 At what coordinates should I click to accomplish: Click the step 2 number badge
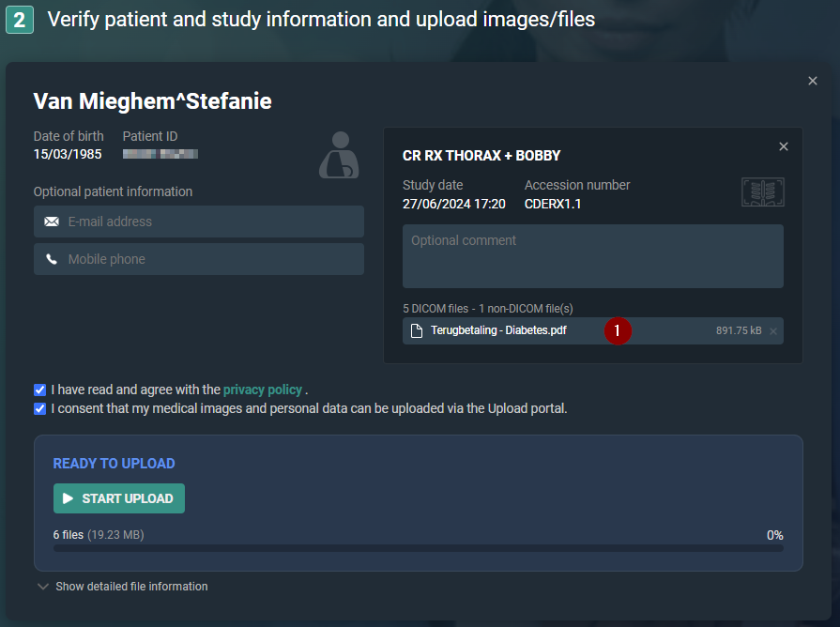[20, 20]
